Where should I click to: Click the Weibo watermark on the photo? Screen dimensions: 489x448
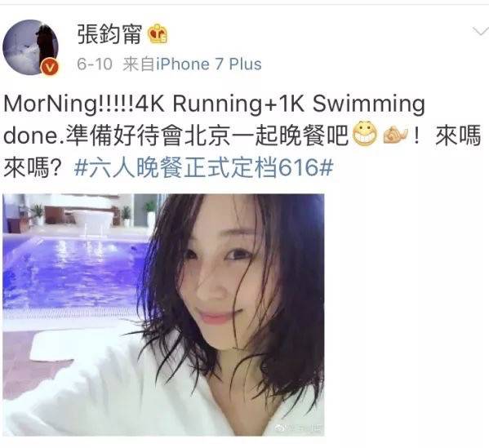(298, 428)
